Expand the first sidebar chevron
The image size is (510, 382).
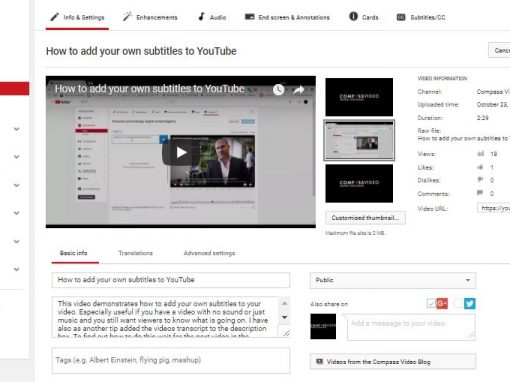pyautogui.click(x=17, y=129)
